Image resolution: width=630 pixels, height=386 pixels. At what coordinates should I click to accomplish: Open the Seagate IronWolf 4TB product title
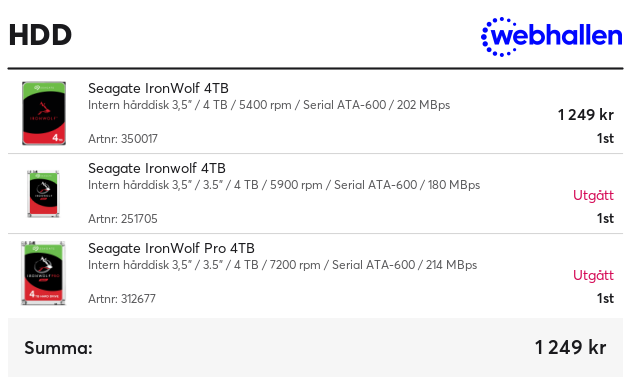[x=158, y=88]
